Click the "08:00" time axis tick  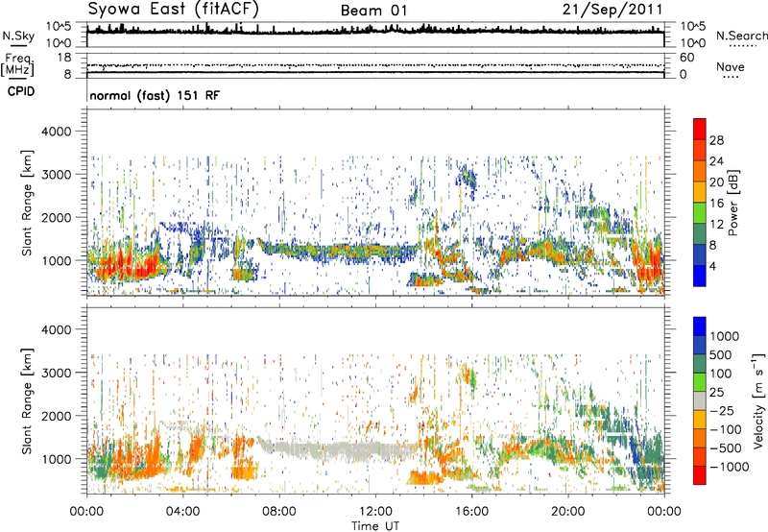pos(279,512)
